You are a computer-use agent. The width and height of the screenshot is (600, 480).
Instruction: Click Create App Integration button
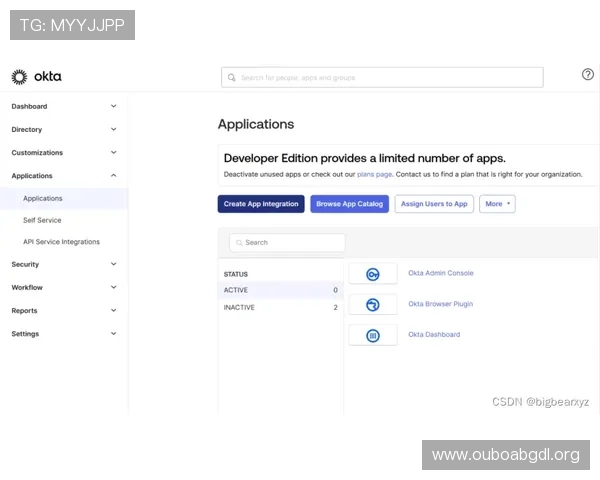[x=261, y=204]
